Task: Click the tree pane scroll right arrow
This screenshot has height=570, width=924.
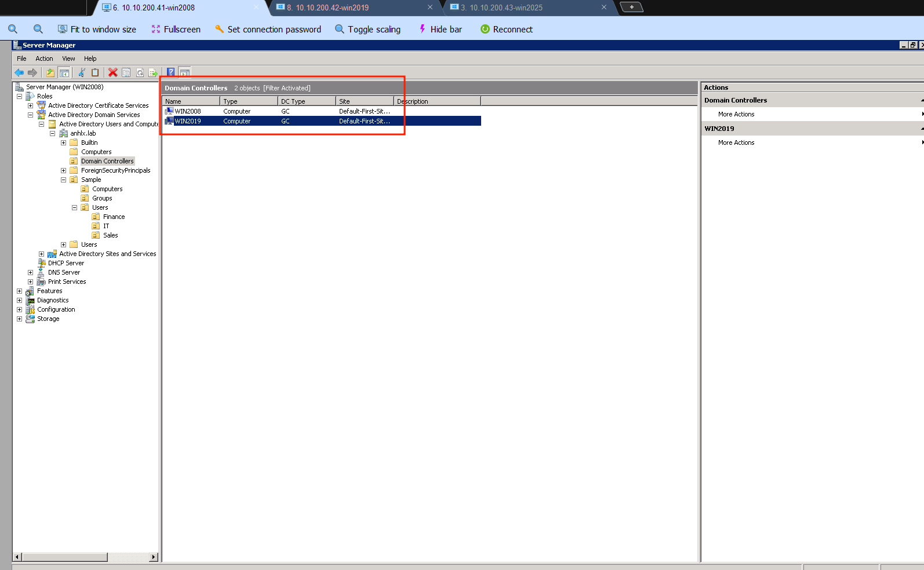Action: pyautogui.click(x=154, y=557)
